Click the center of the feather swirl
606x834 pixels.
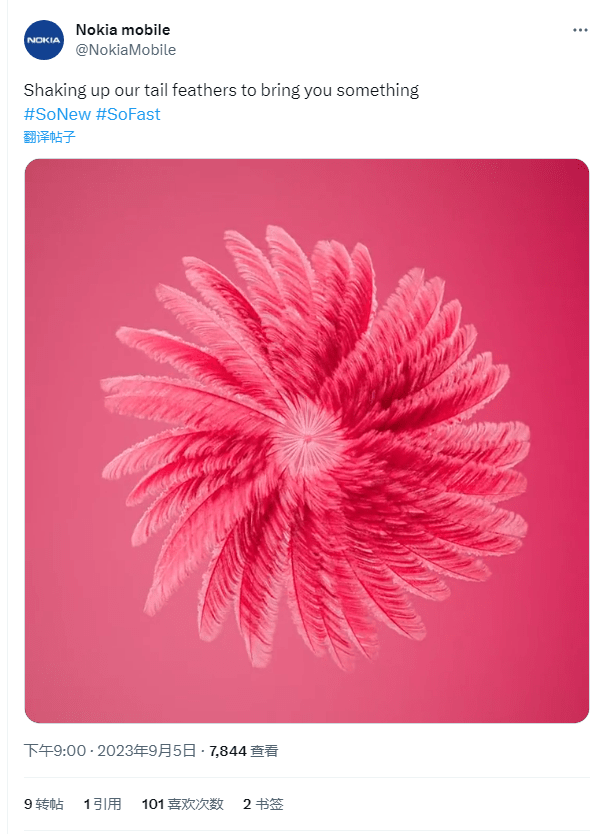[x=309, y=437]
